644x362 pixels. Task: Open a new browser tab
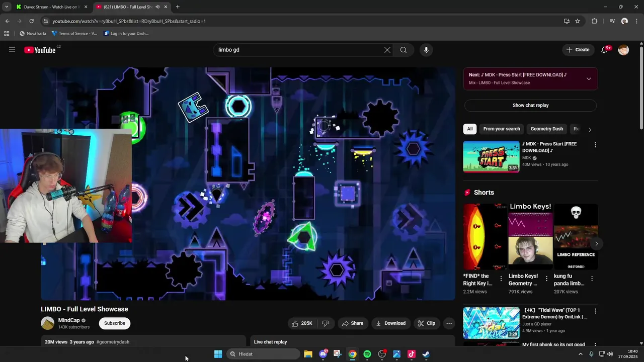click(x=178, y=7)
